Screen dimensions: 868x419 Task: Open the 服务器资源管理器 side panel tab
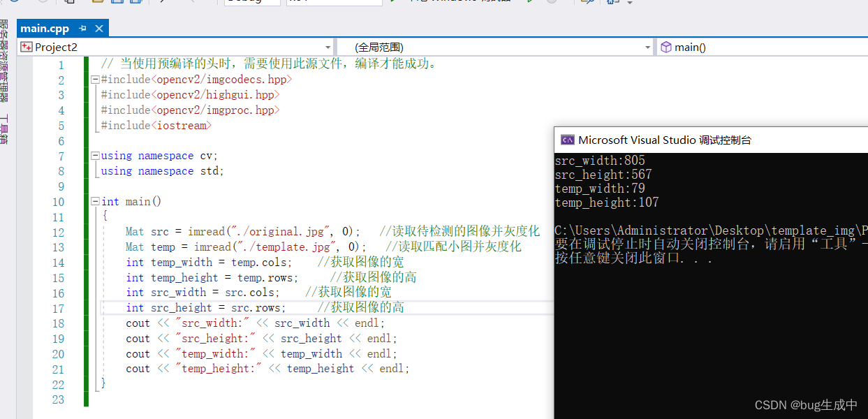(4, 61)
